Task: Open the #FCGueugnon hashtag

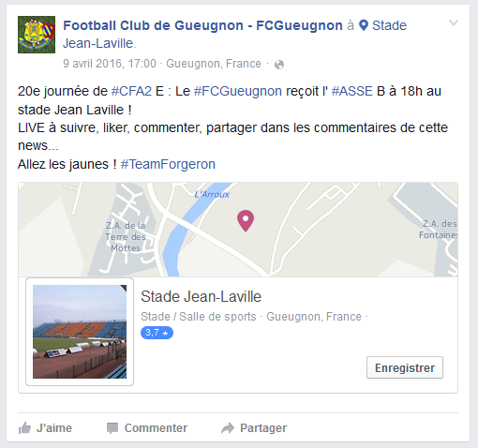Action: (238, 91)
